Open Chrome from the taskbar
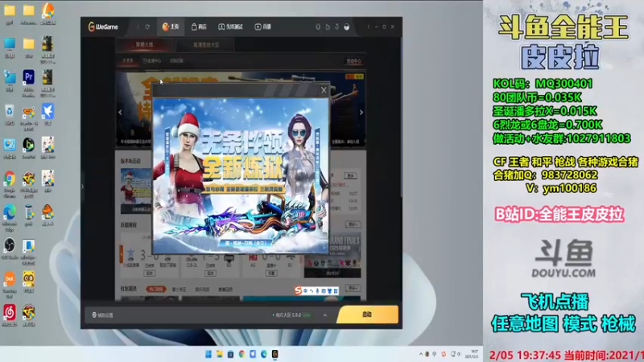Image resolution: width=644 pixels, height=362 pixels. click(242, 354)
